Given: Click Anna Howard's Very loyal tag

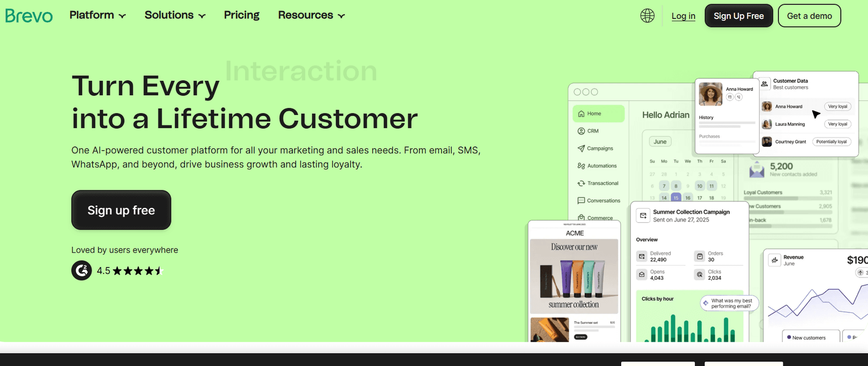Looking at the screenshot, I should [837, 106].
